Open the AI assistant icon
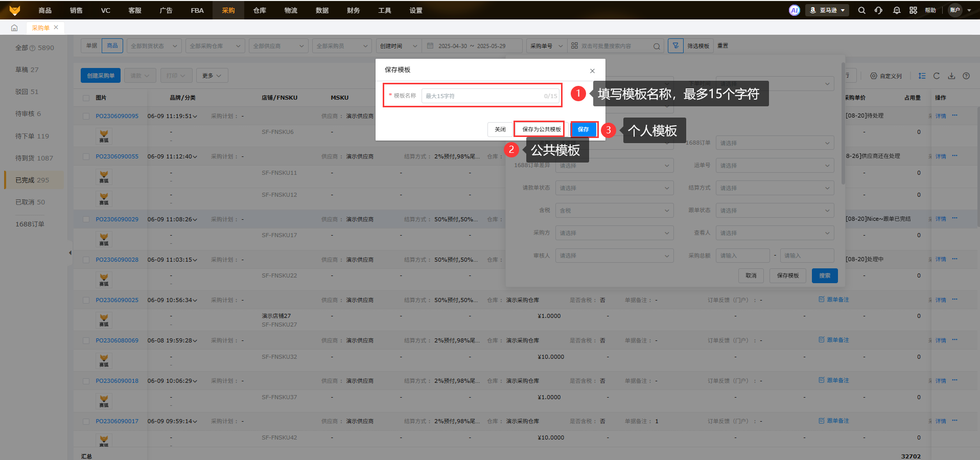Viewport: 980px width, 460px height. [x=794, y=10]
